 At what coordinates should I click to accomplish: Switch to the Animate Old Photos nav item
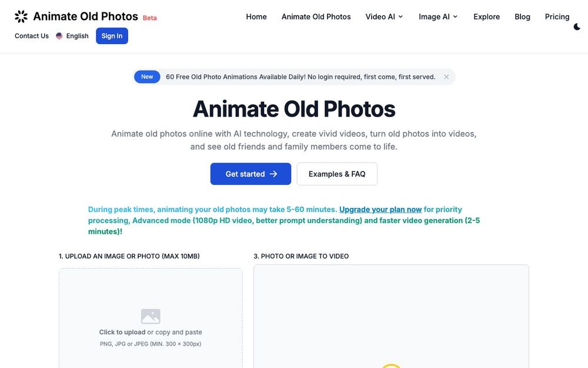(316, 16)
